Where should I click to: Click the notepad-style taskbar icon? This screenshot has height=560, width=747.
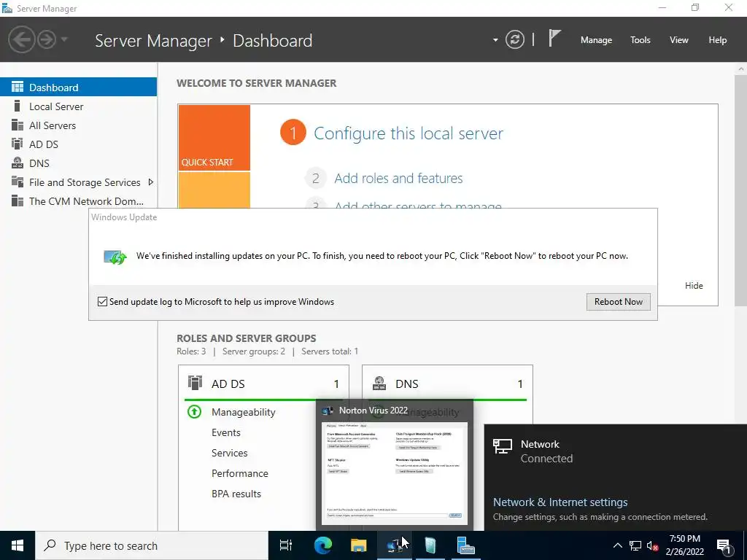point(430,545)
